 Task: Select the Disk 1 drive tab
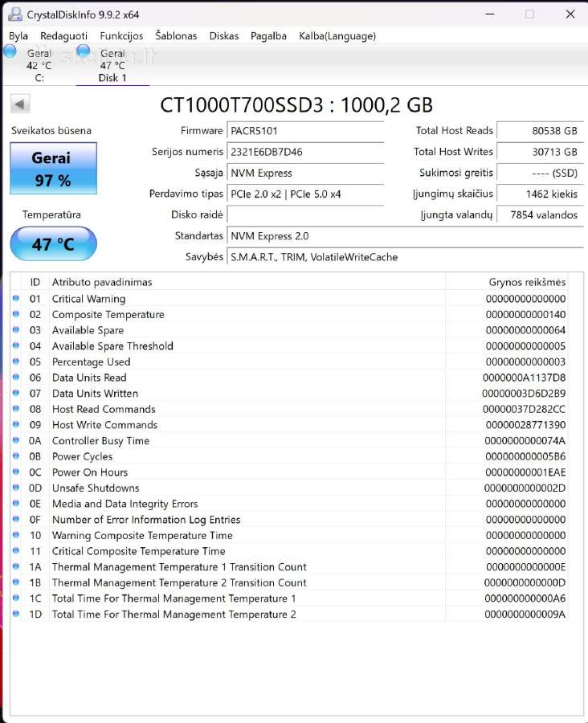[x=112, y=65]
